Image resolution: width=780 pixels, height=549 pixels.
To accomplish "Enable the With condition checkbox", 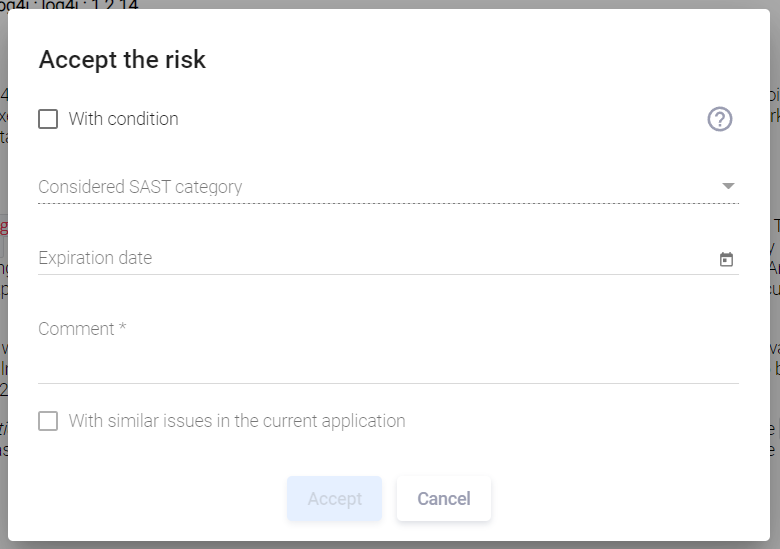I will click(x=48, y=119).
